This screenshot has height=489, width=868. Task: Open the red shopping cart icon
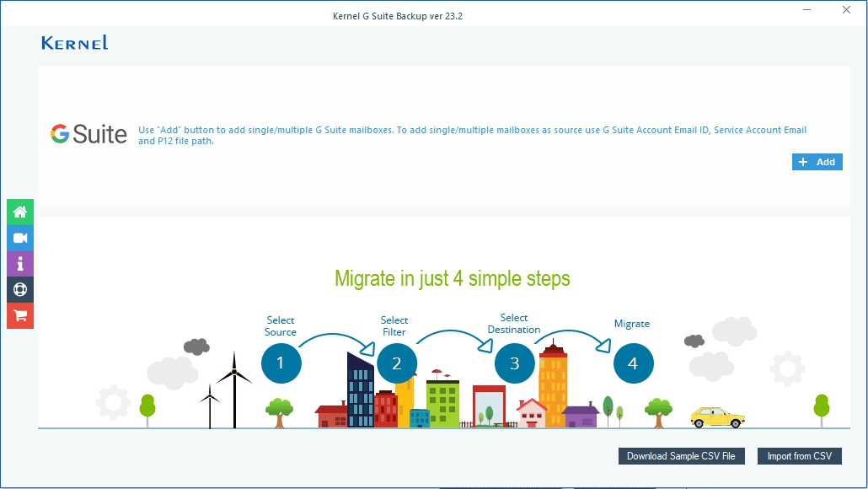click(20, 315)
